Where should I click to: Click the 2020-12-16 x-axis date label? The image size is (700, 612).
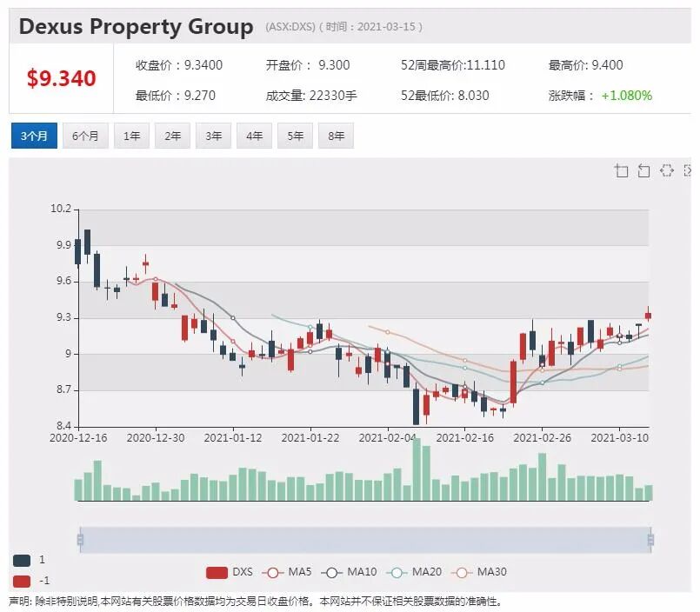[78, 438]
